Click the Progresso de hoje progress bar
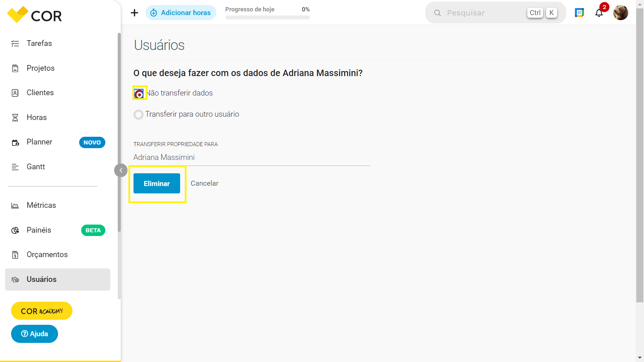 (267, 17)
